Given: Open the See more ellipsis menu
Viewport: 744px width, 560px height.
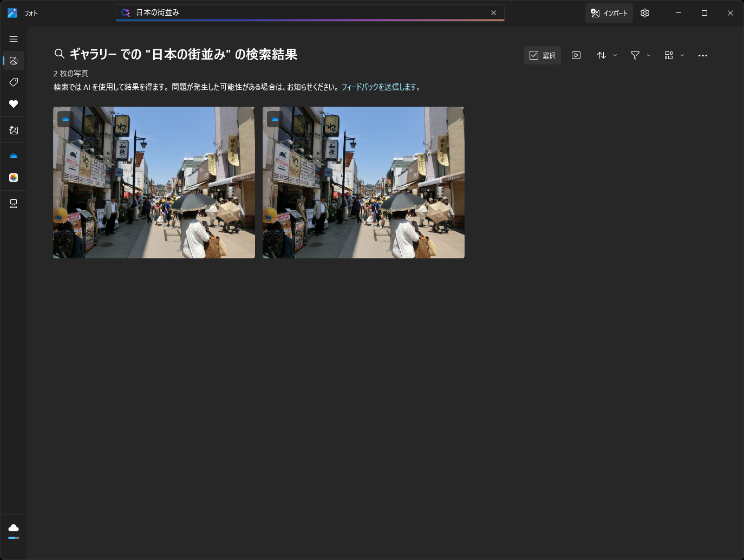Looking at the screenshot, I should pyautogui.click(x=702, y=55).
